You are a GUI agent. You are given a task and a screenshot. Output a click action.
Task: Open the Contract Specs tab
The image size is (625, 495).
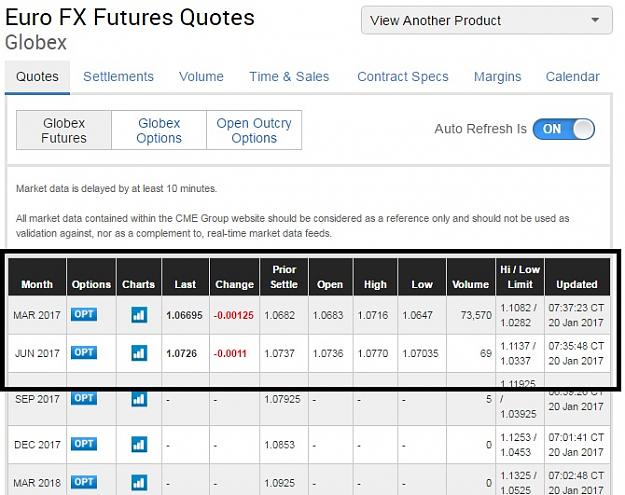403,77
